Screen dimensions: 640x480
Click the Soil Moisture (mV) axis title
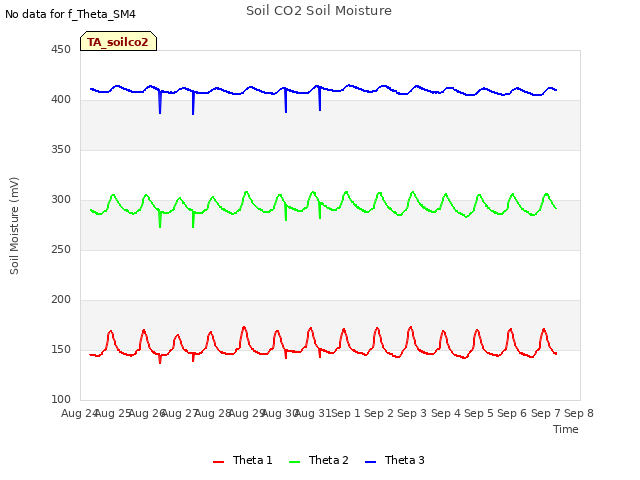[14, 226]
